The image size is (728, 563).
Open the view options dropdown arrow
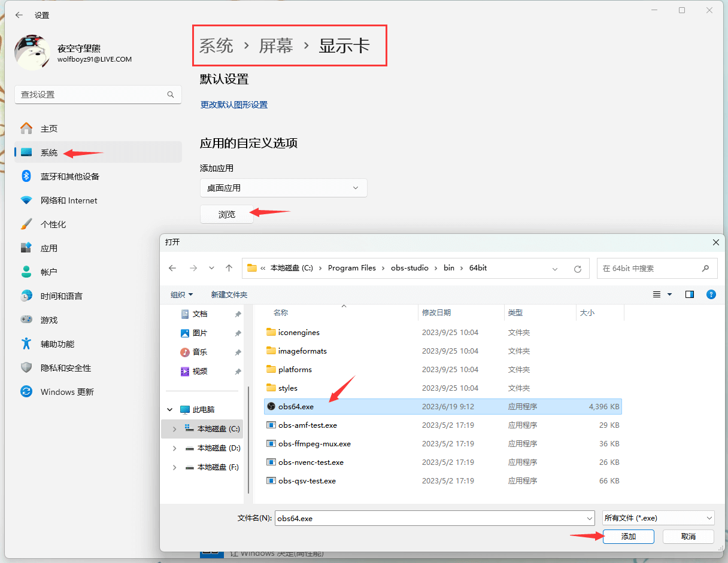click(670, 294)
